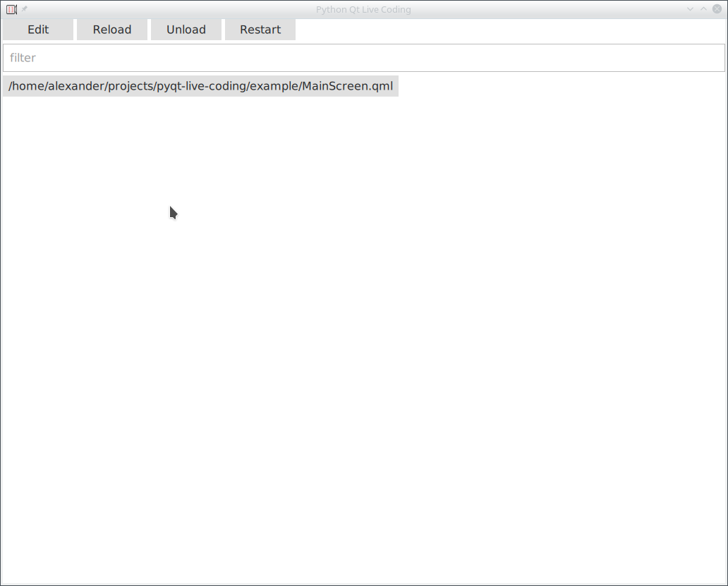Trigger Restart from the toolbar

point(260,30)
